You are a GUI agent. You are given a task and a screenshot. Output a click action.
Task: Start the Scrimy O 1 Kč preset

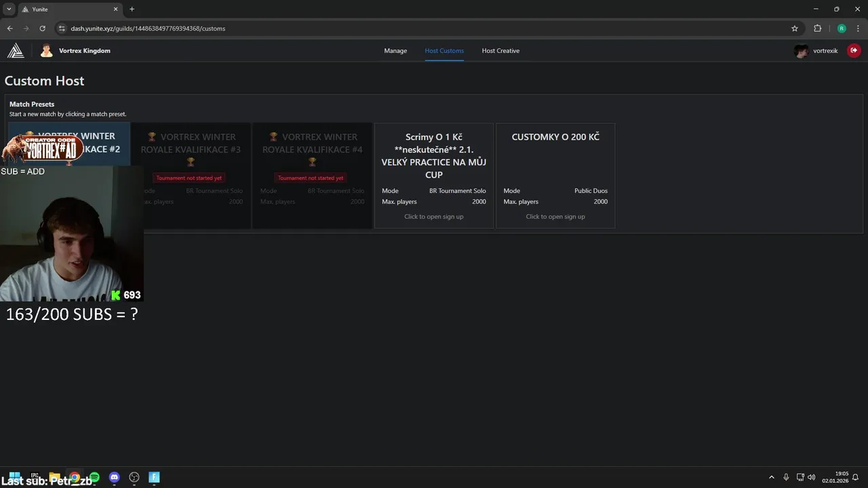[x=434, y=176]
